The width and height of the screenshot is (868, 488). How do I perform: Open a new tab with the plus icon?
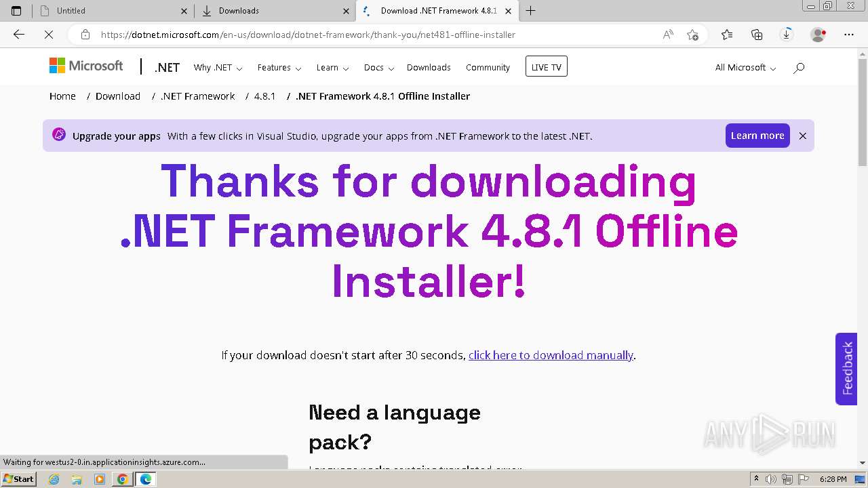coord(531,11)
